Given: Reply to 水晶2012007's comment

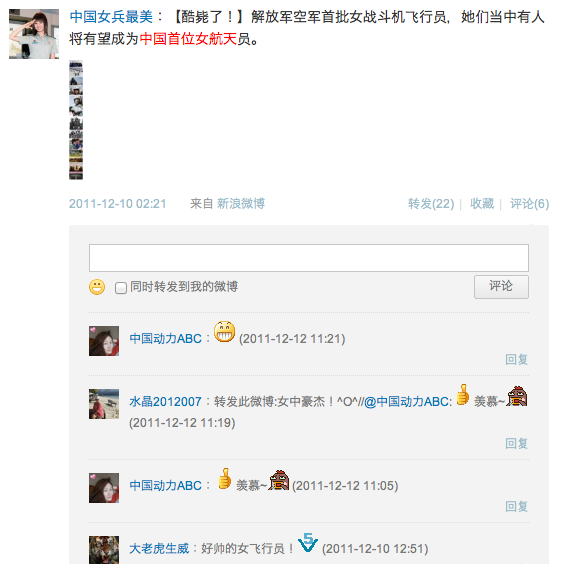Looking at the screenshot, I should 517,443.
